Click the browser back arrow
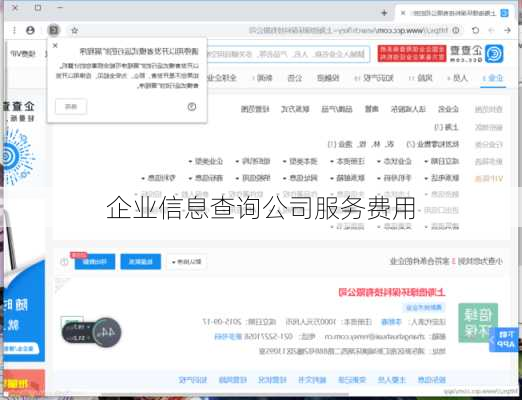Image resolution: width=522 pixels, height=400 pixels. [x=508, y=30]
